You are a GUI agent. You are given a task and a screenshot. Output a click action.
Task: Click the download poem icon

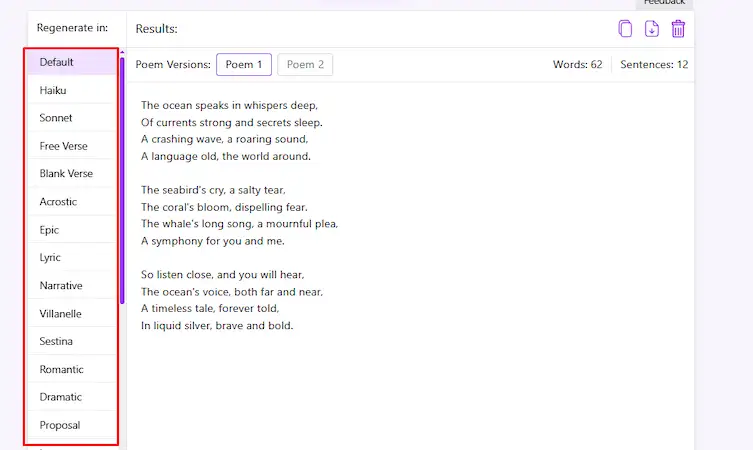652,29
